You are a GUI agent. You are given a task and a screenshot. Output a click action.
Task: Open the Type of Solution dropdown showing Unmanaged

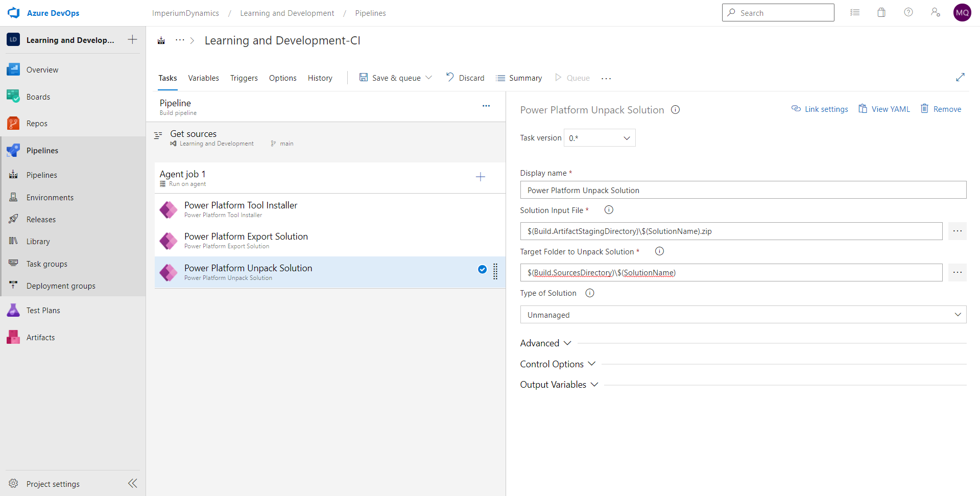point(743,314)
